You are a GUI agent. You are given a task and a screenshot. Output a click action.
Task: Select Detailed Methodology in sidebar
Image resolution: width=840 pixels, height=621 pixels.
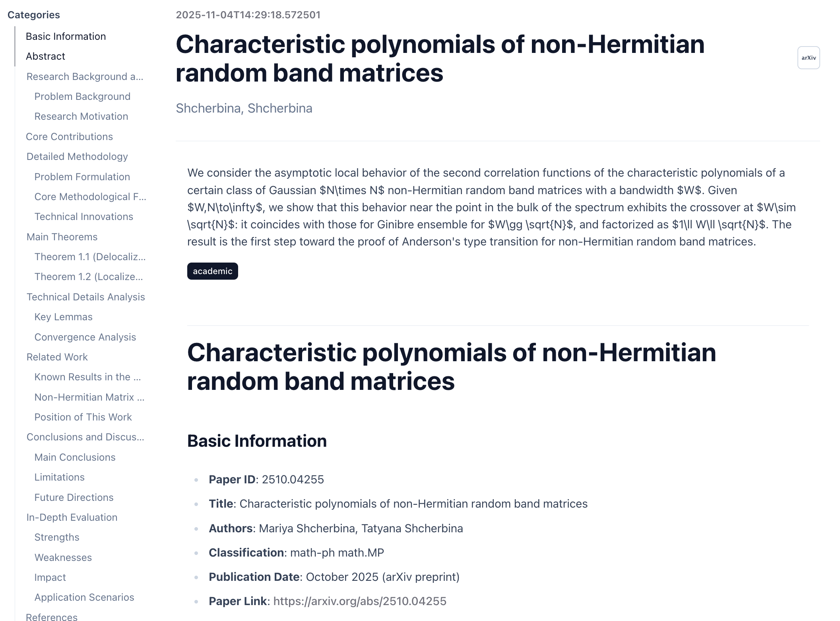click(77, 156)
